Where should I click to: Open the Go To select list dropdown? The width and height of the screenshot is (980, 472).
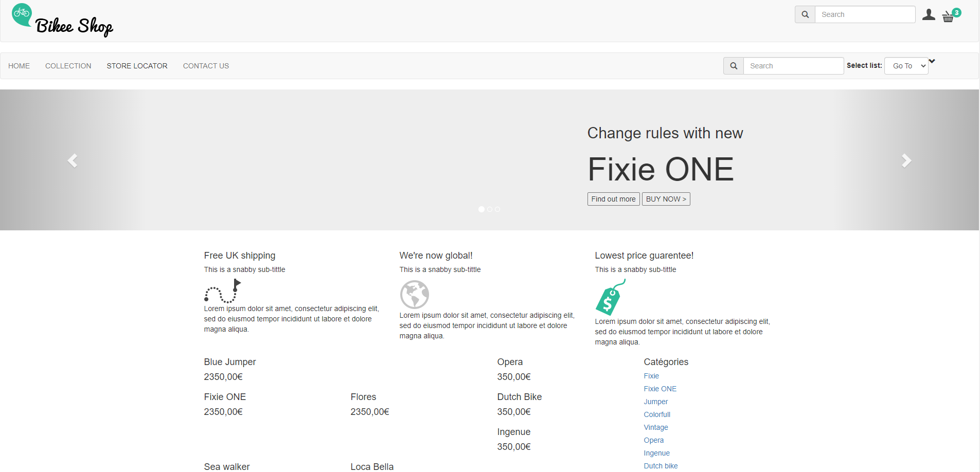pos(906,66)
